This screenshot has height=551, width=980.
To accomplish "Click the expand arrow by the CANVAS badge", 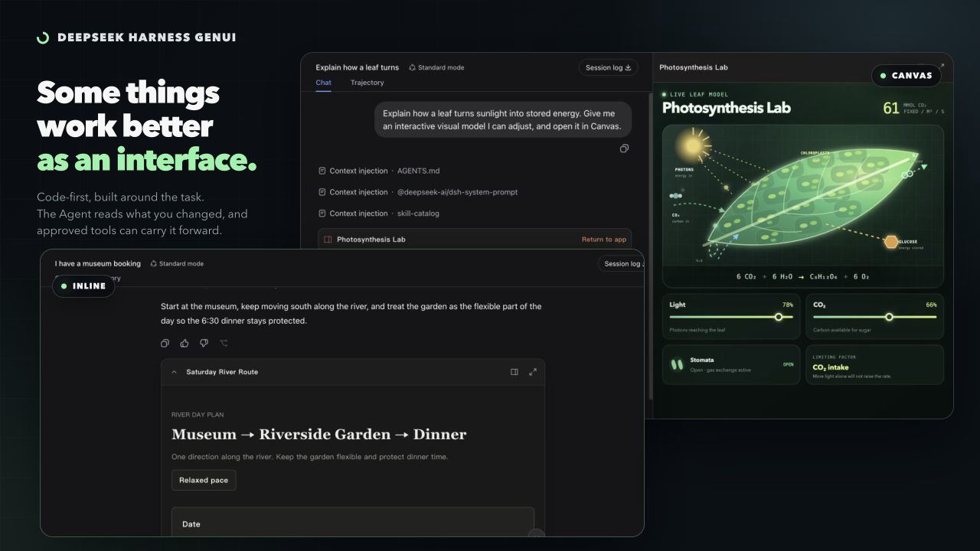I will tap(942, 66).
